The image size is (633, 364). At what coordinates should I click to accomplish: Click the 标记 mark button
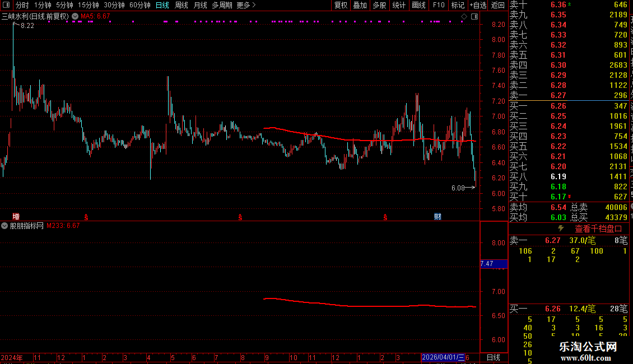pos(458,5)
